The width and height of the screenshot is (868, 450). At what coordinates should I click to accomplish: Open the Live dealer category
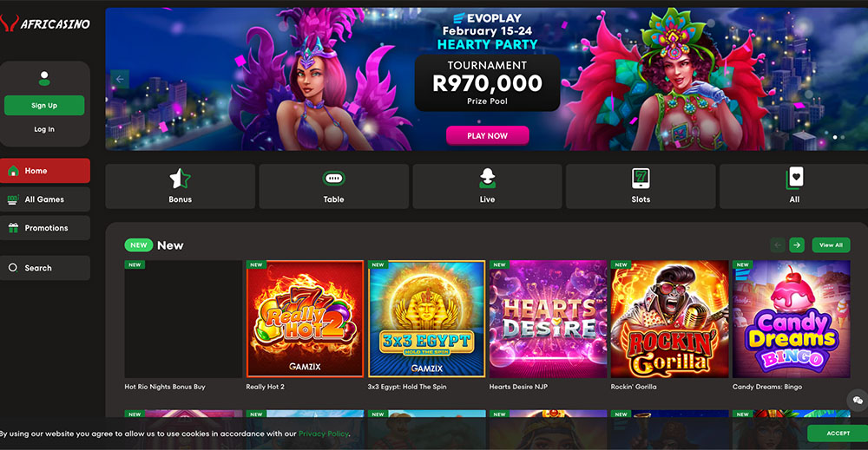point(487,179)
